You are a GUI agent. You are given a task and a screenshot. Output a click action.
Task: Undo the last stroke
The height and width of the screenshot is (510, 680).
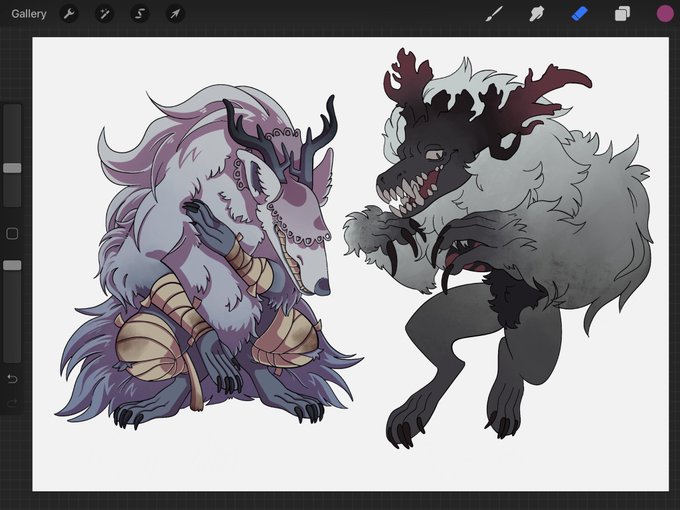pos(12,379)
